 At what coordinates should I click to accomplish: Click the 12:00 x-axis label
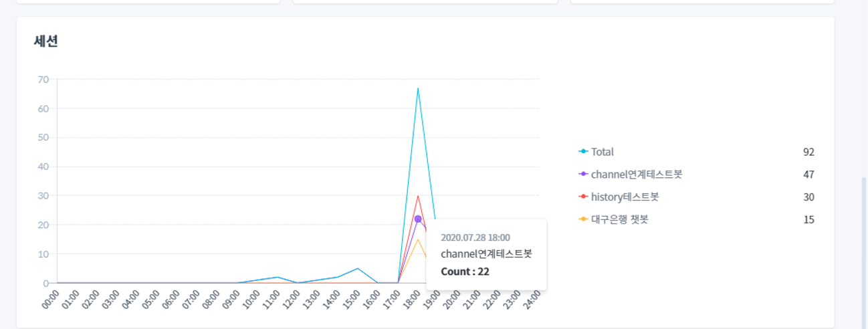coord(290,300)
